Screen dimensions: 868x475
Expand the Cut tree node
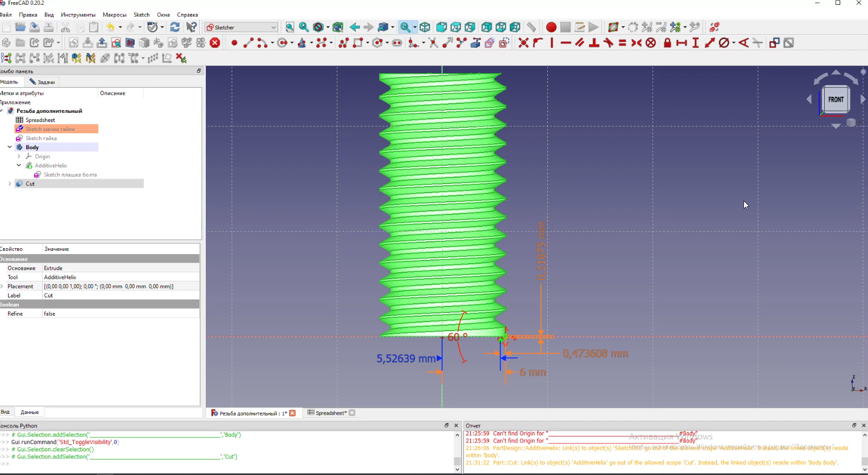pos(10,184)
